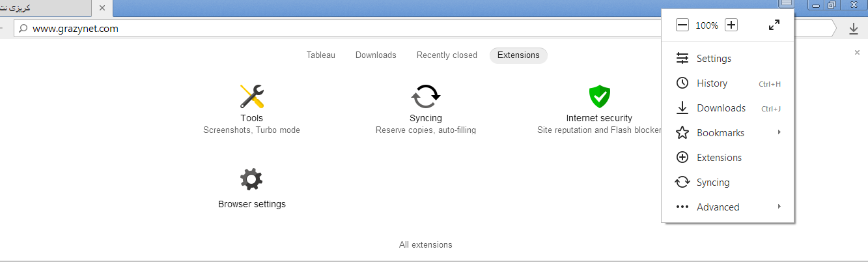Open the Syncing arrows icon on page

pos(426,96)
